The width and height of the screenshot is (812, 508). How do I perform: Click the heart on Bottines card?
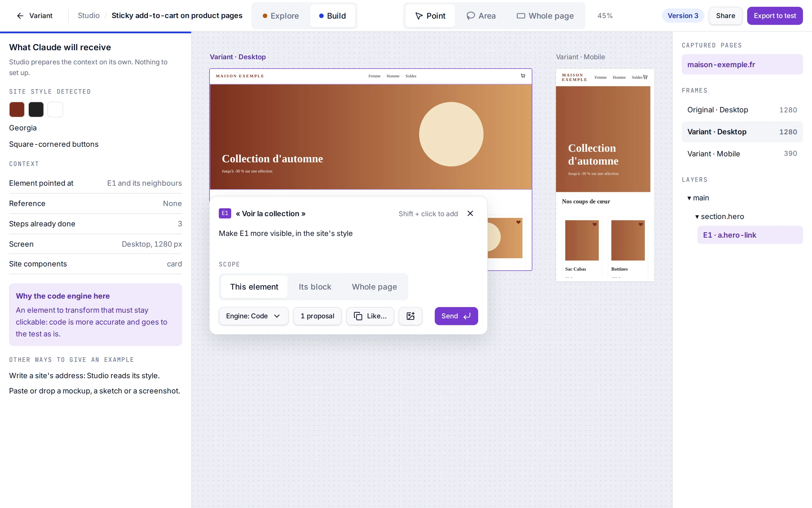(x=641, y=224)
